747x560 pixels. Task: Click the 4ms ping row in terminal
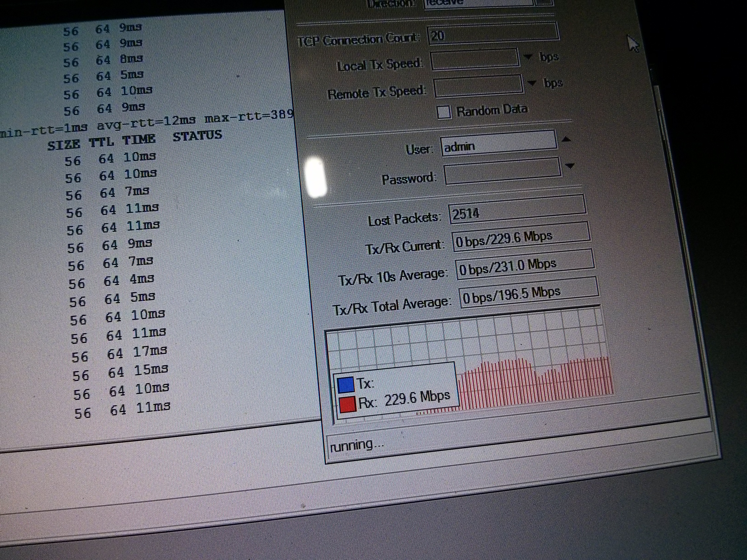tap(112, 281)
